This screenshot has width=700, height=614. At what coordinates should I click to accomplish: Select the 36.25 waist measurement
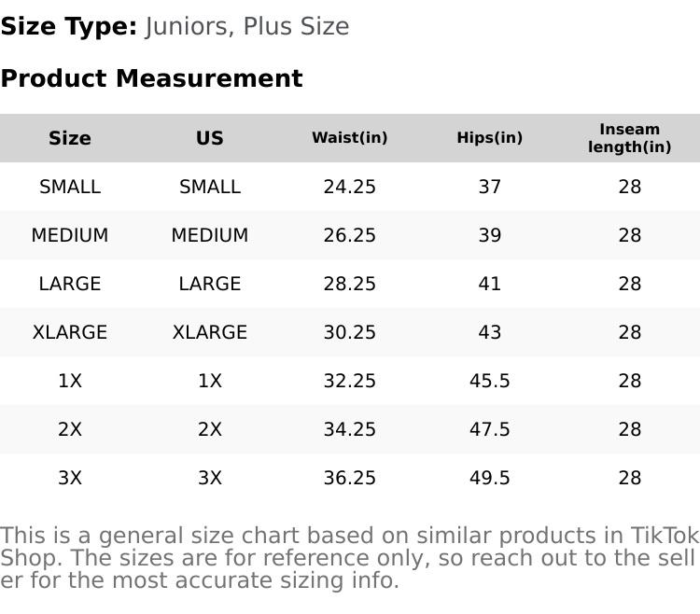[x=350, y=478]
